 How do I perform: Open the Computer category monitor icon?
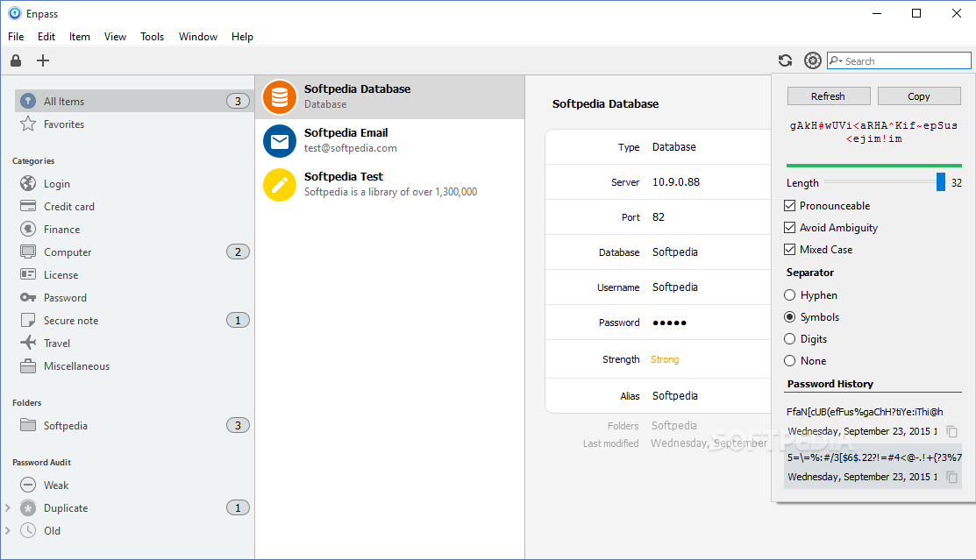[x=28, y=252]
